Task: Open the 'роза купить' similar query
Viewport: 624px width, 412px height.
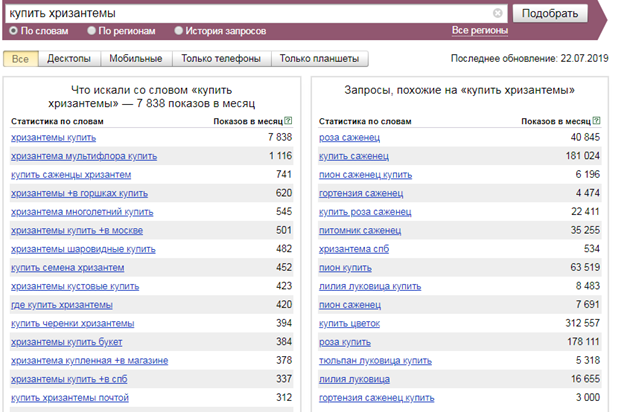Action: [345, 342]
